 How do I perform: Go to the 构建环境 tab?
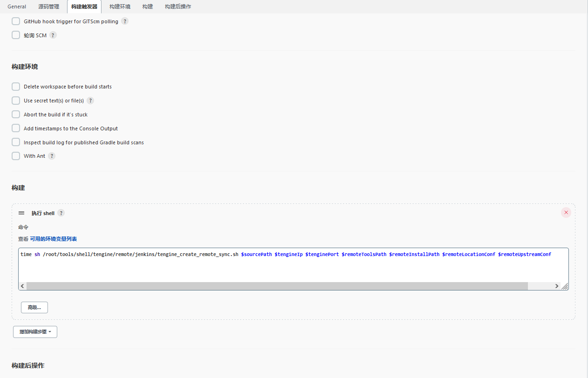tap(120, 7)
